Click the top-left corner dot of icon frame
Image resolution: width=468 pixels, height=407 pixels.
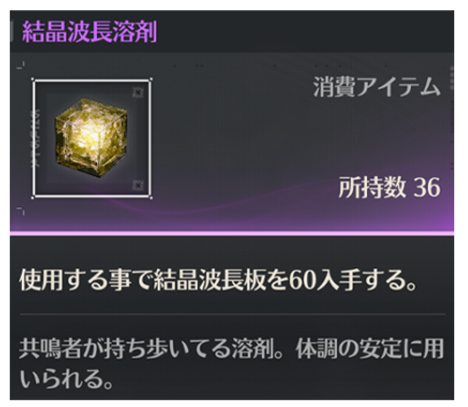(33, 79)
